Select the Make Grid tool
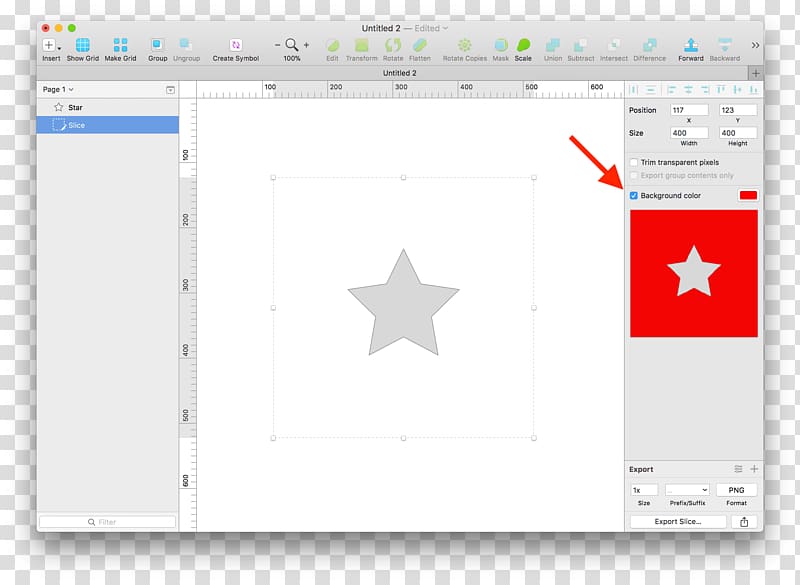 point(120,45)
